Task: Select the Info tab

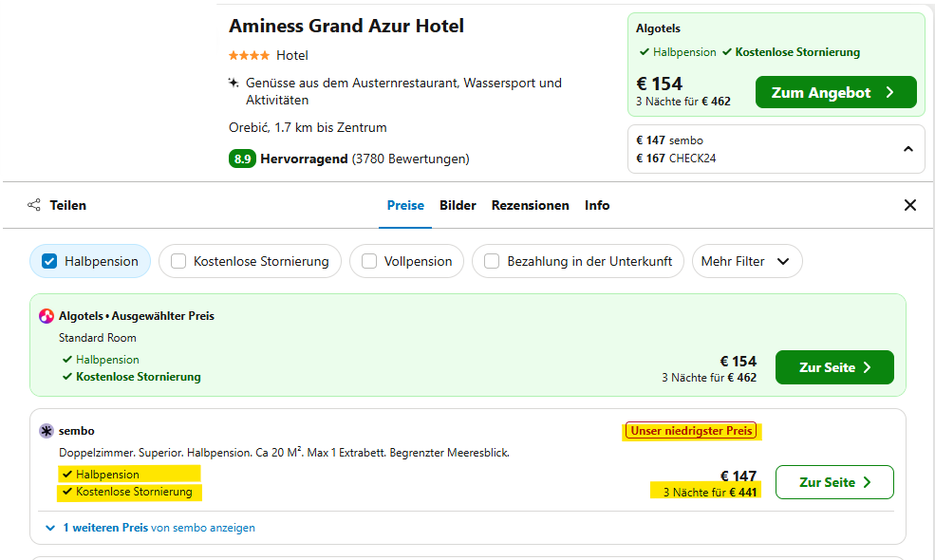Action: click(x=597, y=205)
